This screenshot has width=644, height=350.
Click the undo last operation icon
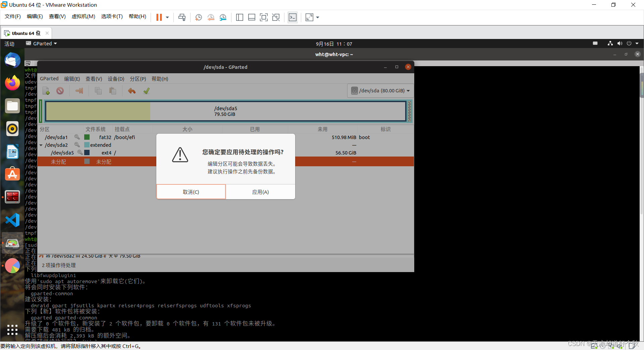coord(132,91)
